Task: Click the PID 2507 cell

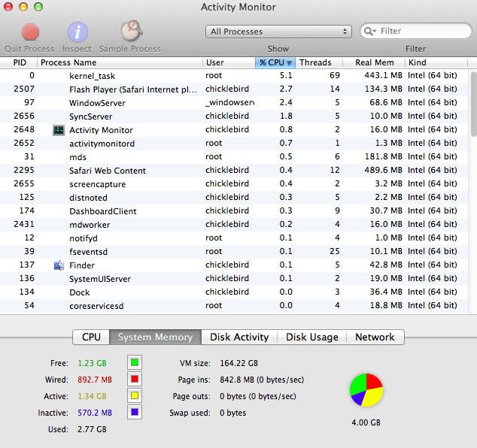Action: [24, 89]
